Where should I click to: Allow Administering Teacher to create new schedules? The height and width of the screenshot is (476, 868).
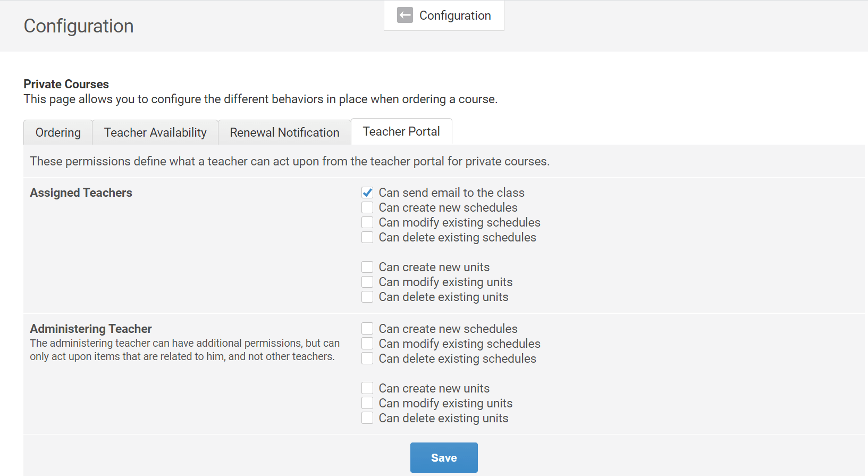pos(367,329)
